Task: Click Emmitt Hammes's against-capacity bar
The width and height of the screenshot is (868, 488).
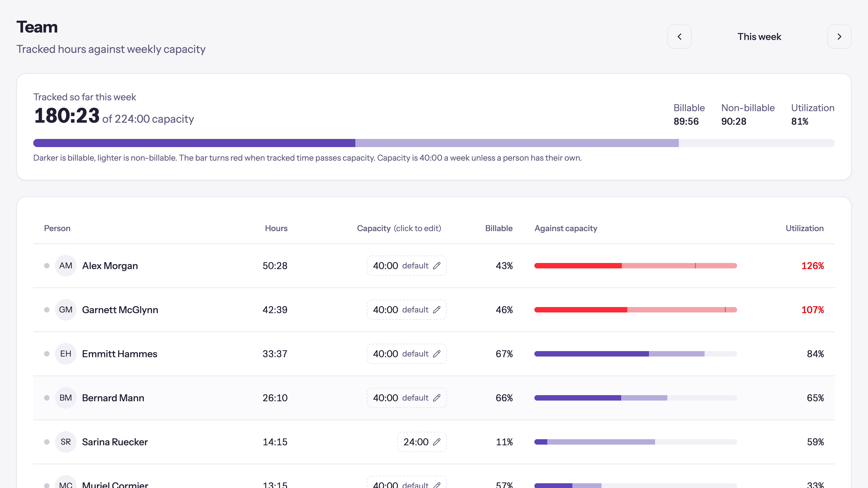Action: pos(635,354)
